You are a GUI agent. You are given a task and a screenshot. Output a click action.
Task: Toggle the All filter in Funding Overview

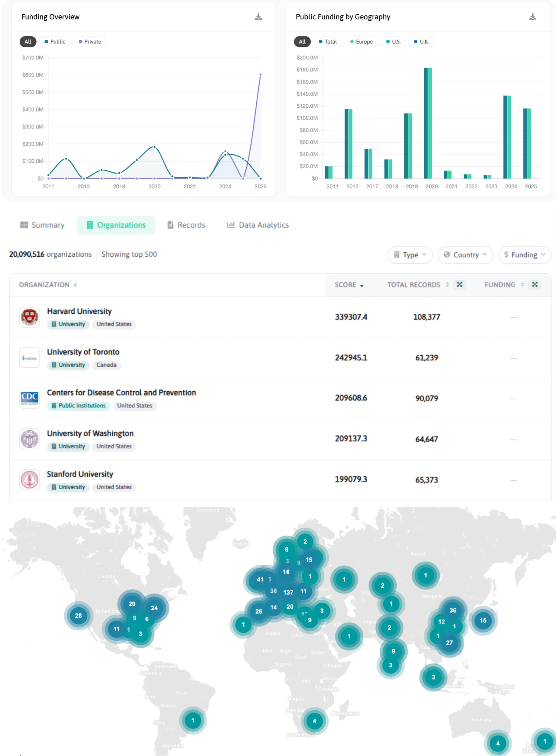pos(28,42)
